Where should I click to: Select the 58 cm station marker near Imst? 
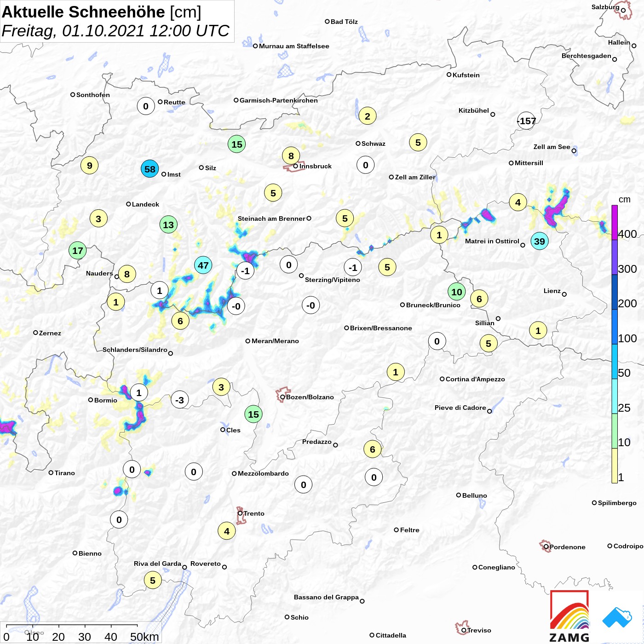150,169
